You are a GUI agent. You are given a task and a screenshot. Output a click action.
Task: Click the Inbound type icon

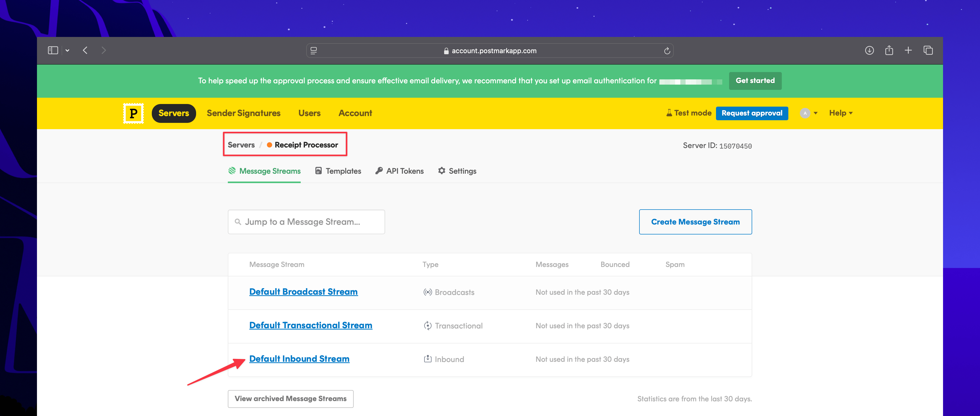click(428, 359)
